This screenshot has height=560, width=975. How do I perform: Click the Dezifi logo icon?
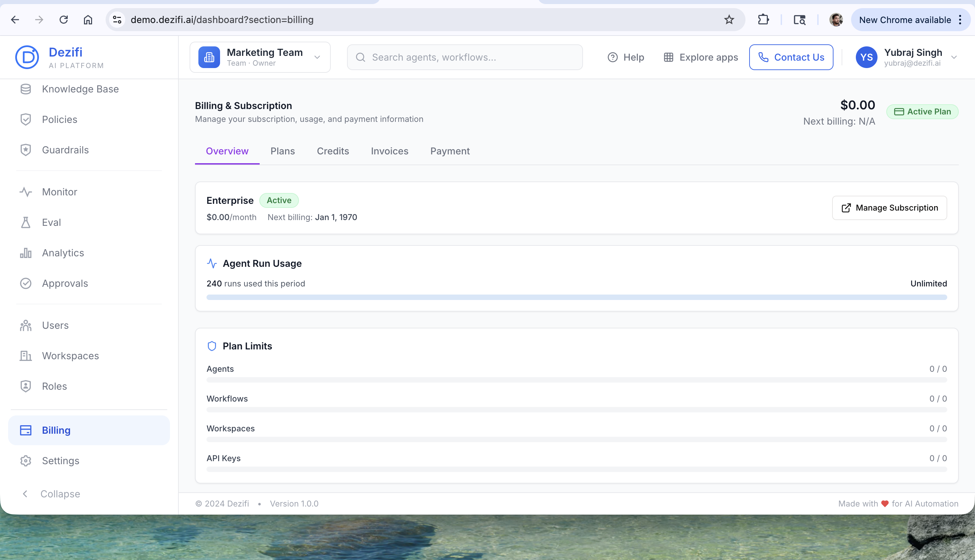point(27,57)
